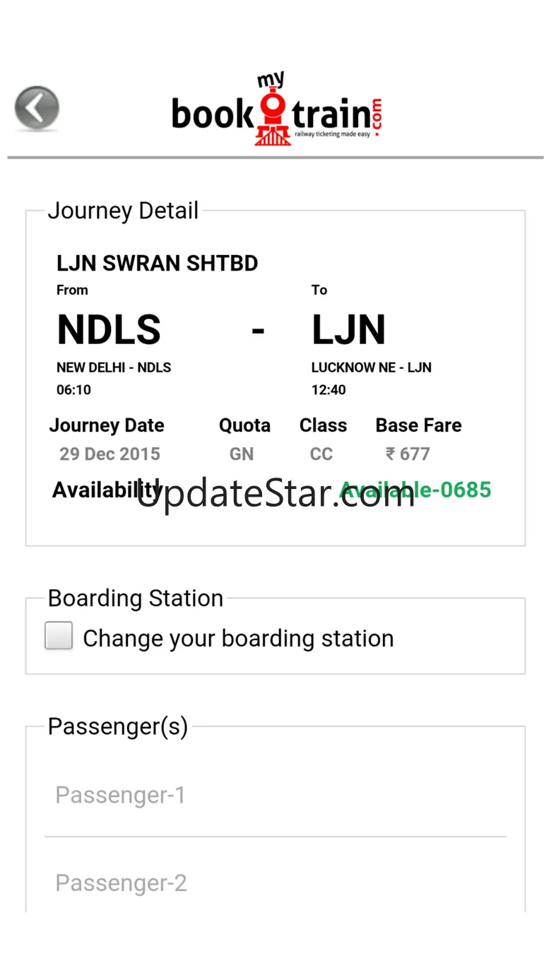Click the journey date 29 Dec 2015
The width and height of the screenshot is (551, 980).
click(x=109, y=454)
